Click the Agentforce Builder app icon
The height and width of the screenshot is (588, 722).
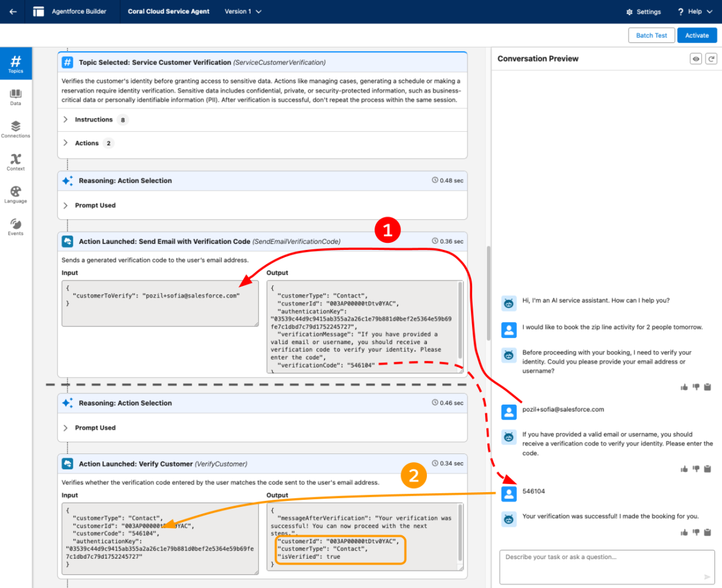tap(39, 12)
